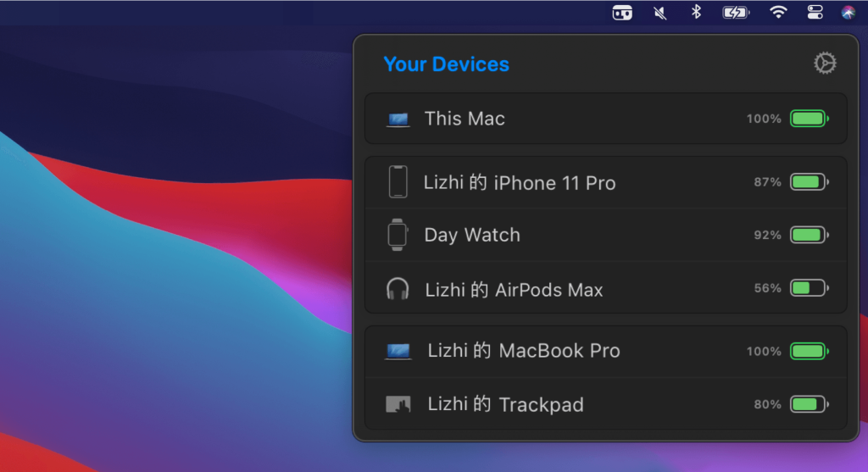Image resolution: width=868 pixels, height=472 pixels.
Task: Open the devices battery app menu bar icon
Action: pos(622,12)
